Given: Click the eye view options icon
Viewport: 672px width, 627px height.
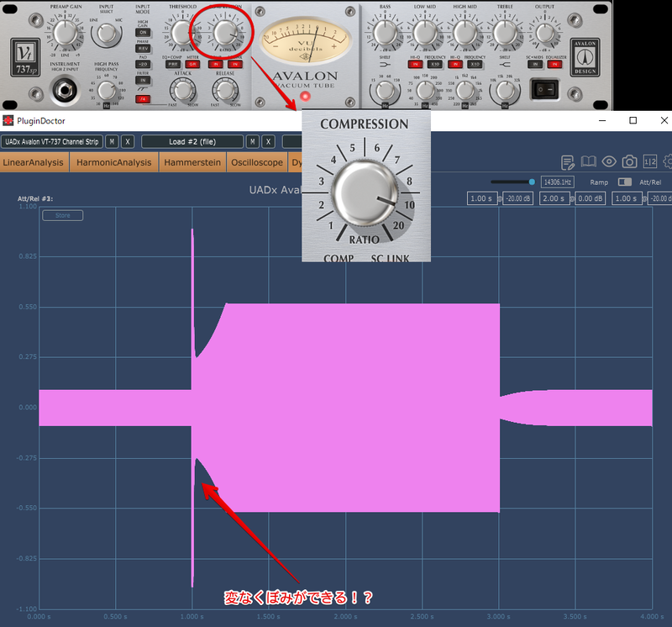Looking at the screenshot, I should pyautogui.click(x=609, y=161).
